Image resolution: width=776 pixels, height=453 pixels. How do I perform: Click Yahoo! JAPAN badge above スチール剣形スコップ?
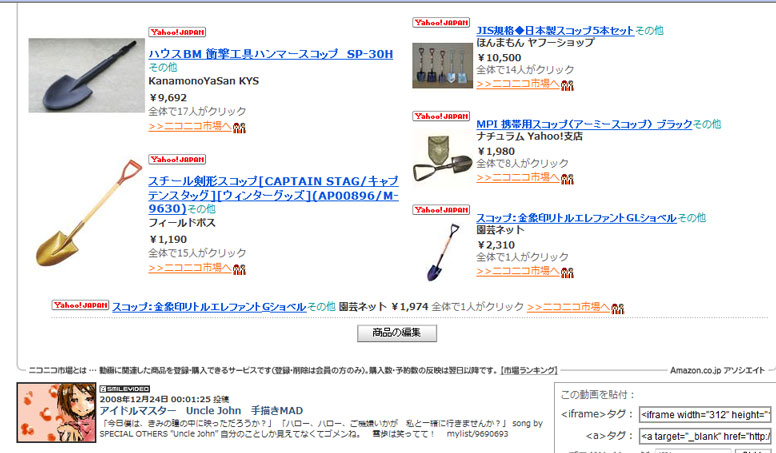coord(177,159)
